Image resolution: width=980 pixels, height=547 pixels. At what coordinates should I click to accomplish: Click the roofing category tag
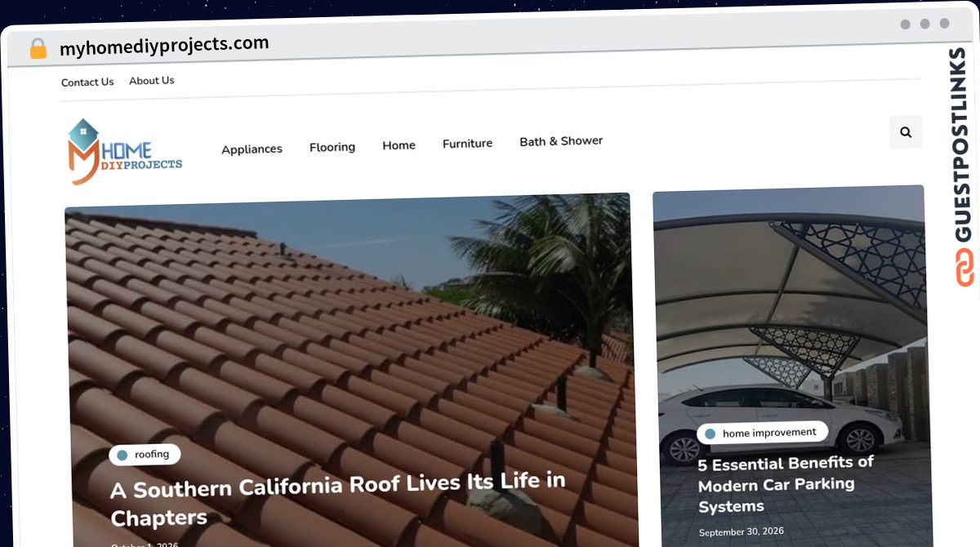(145, 455)
